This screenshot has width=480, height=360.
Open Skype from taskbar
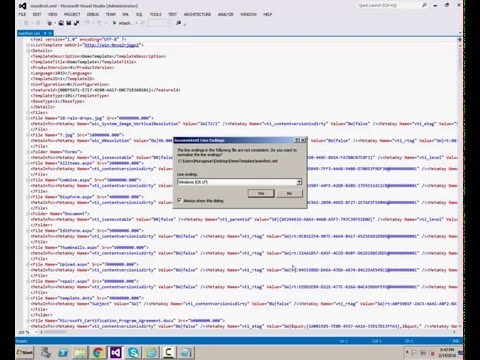[x=133, y=352]
